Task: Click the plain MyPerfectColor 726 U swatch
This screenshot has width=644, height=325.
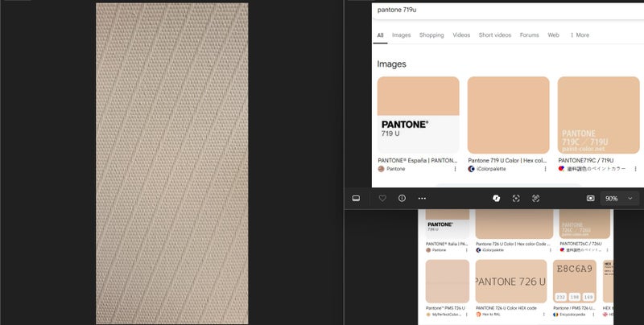Action: [448, 281]
